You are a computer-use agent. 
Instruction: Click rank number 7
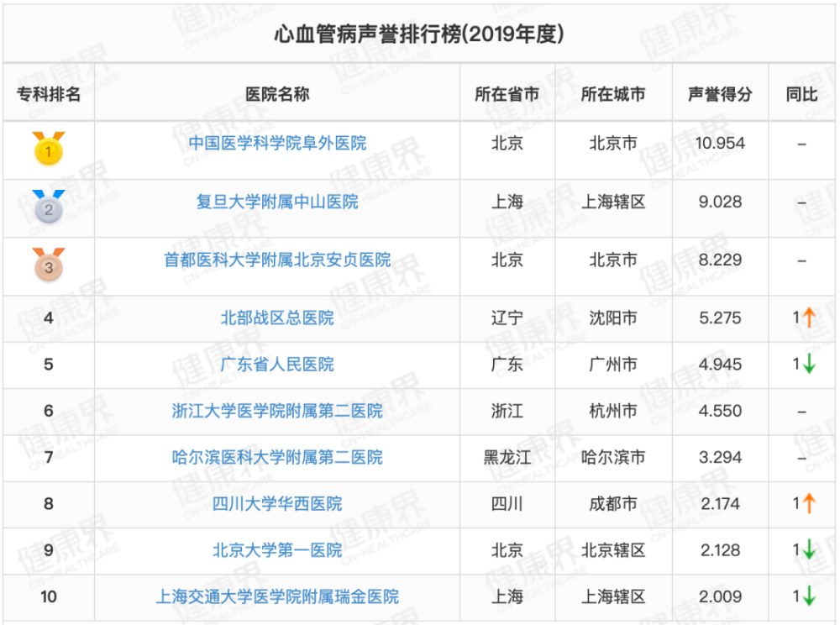point(49,457)
